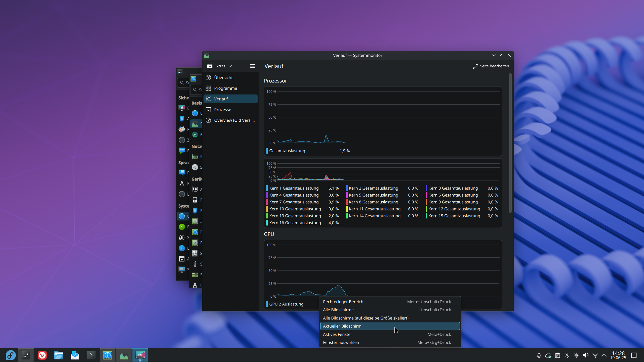Viewport: 644px width, 362px height.
Task: Toggle the notifications bell in tray
Action: click(x=539, y=355)
